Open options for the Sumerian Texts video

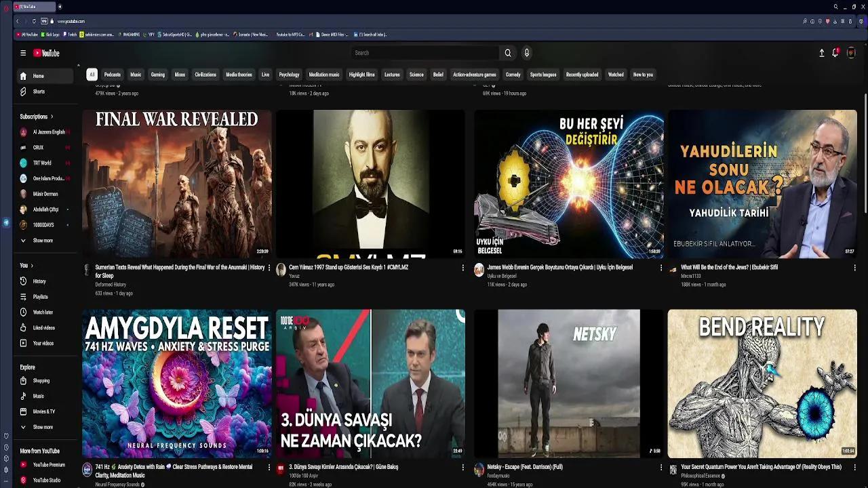coord(269,268)
